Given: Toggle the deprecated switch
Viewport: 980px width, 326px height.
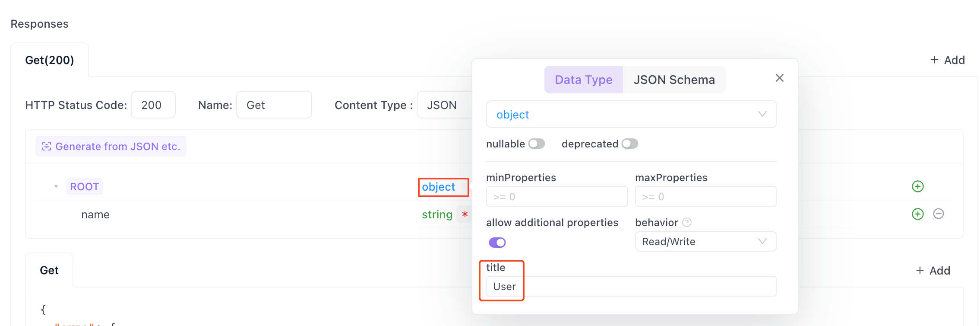Looking at the screenshot, I should tap(630, 144).
